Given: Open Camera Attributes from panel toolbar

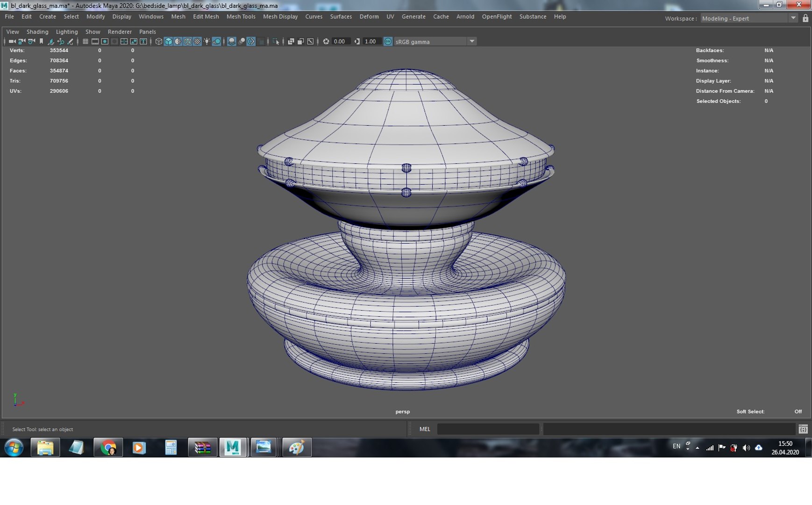Looking at the screenshot, I should 31,42.
